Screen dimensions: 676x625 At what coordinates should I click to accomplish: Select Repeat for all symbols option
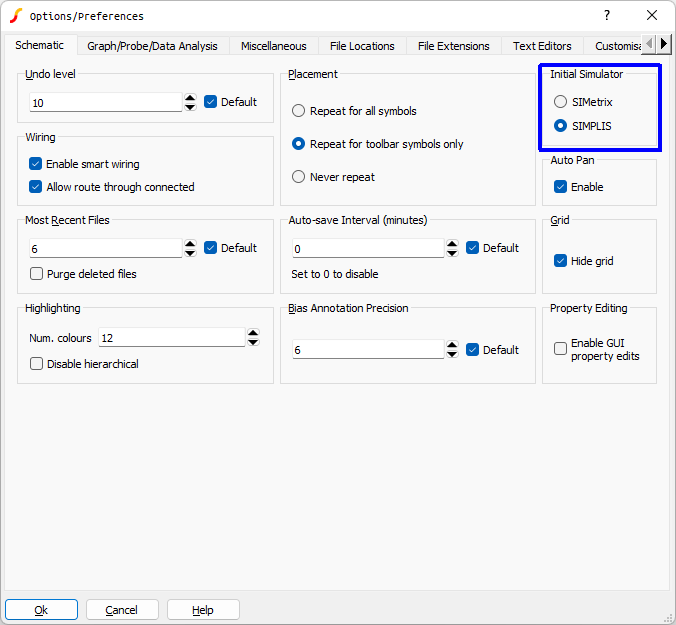click(x=298, y=111)
